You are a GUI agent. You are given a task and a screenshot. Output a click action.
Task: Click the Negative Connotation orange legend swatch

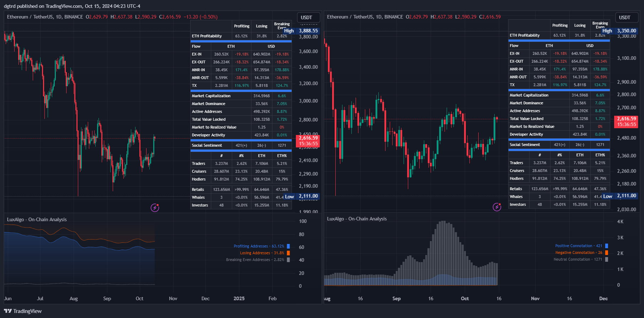coord(607,252)
